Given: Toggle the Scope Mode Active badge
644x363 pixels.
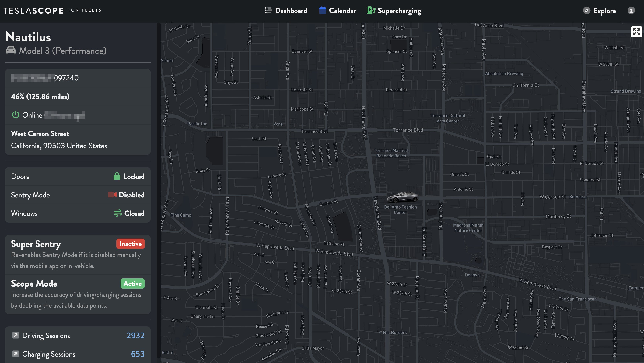Looking at the screenshot, I should tap(132, 284).
